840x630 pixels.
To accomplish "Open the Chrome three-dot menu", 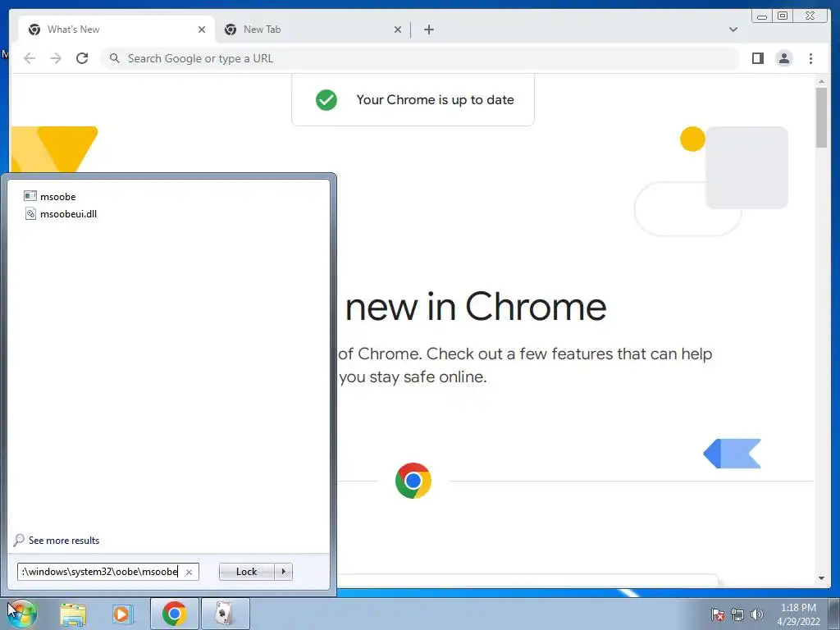I will coord(810,58).
